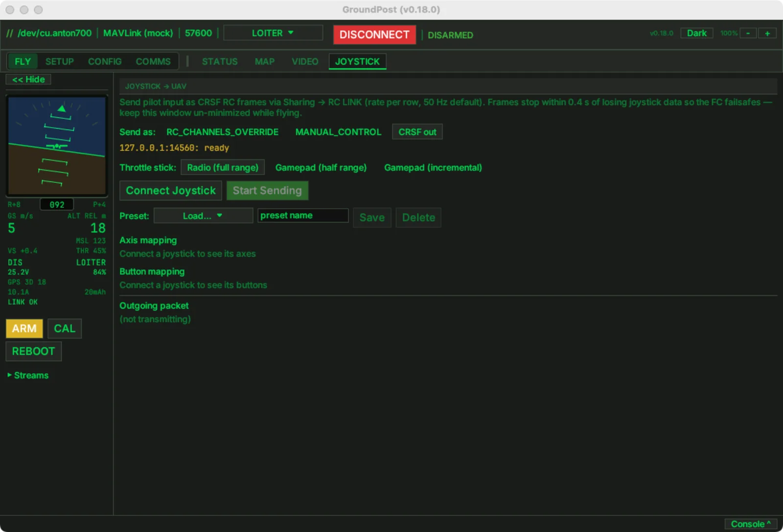Click the red DISCONNECT button
The width and height of the screenshot is (783, 532).
374,35
